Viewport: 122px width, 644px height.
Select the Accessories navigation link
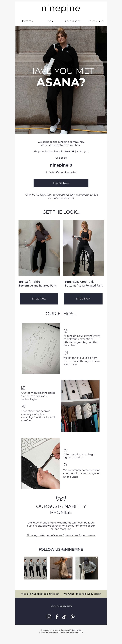pyautogui.click(x=72, y=21)
